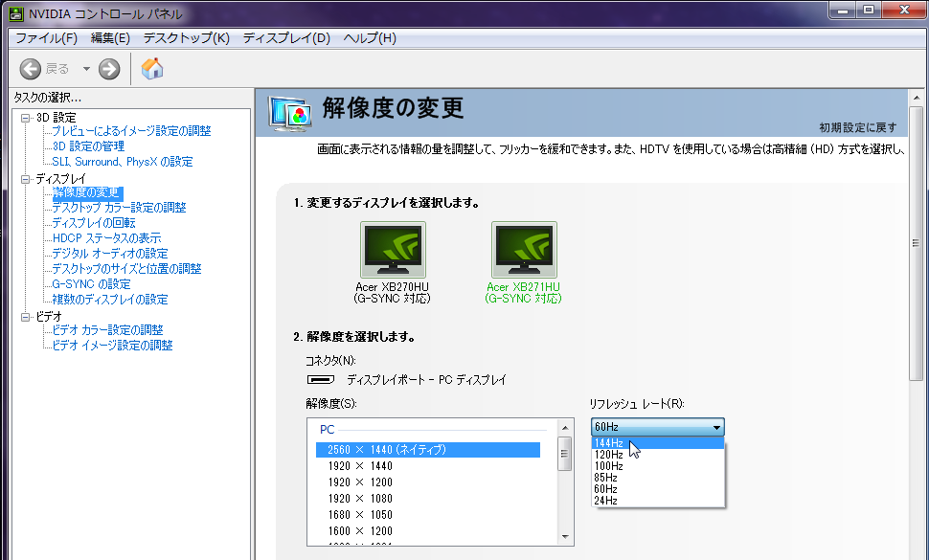Viewport: 929px width, 560px height.
Task: Click the resolution list scrollbar thumb
Action: coord(565,454)
